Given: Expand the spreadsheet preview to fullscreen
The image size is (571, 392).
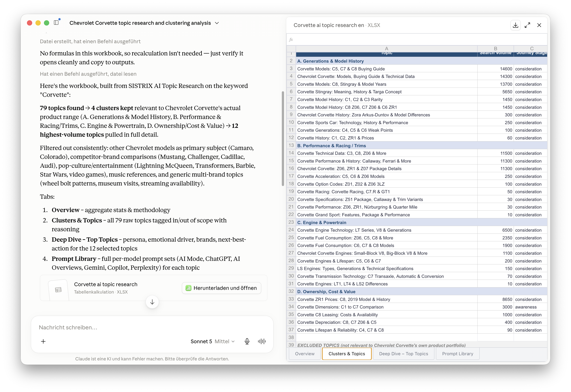Looking at the screenshot, I should [x=527, y=25].
